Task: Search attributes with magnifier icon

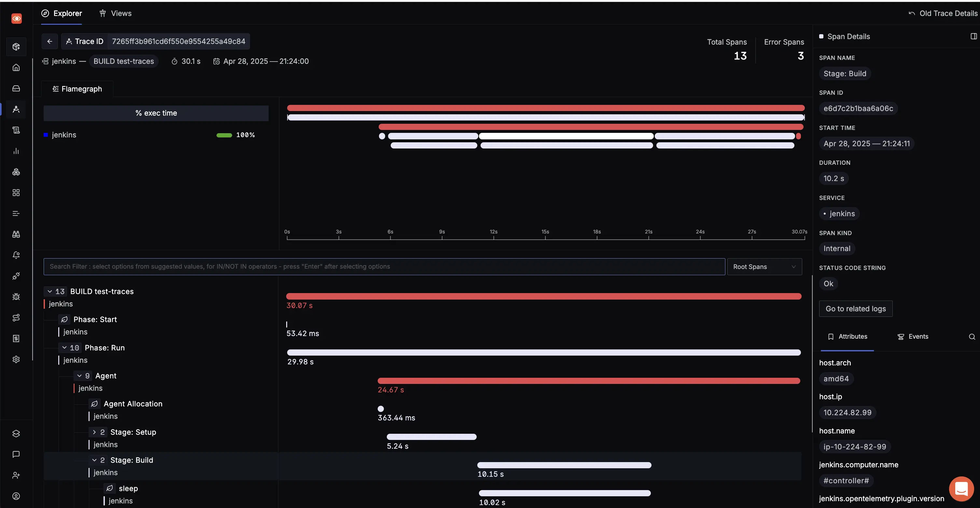Action: (972, 337)
